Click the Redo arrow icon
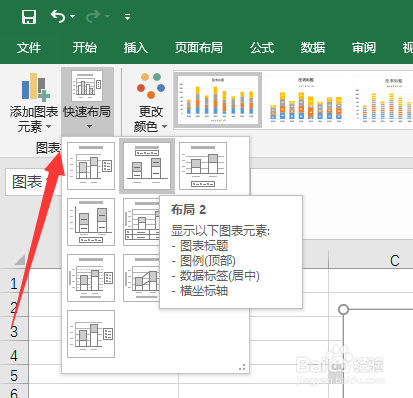Image resolution: width=413 pixels, height=398 pixels. [x=93, y=16]
